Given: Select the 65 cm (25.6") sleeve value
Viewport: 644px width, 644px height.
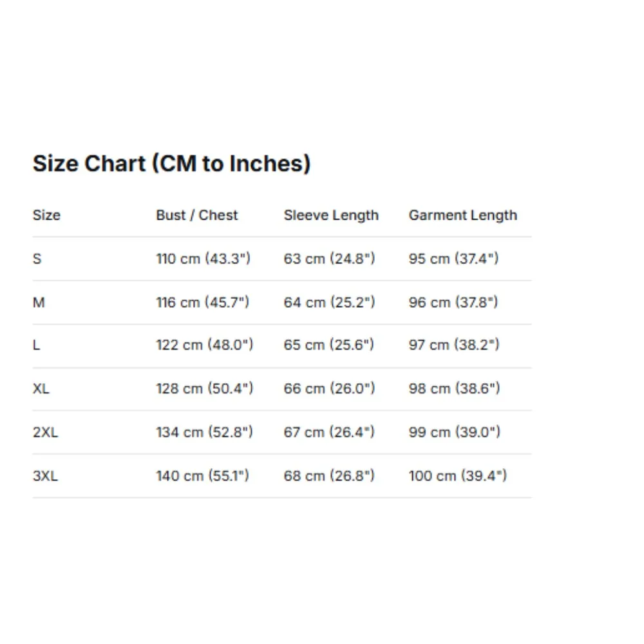Looking at the screenshot, I should click(x=329, y=345).
